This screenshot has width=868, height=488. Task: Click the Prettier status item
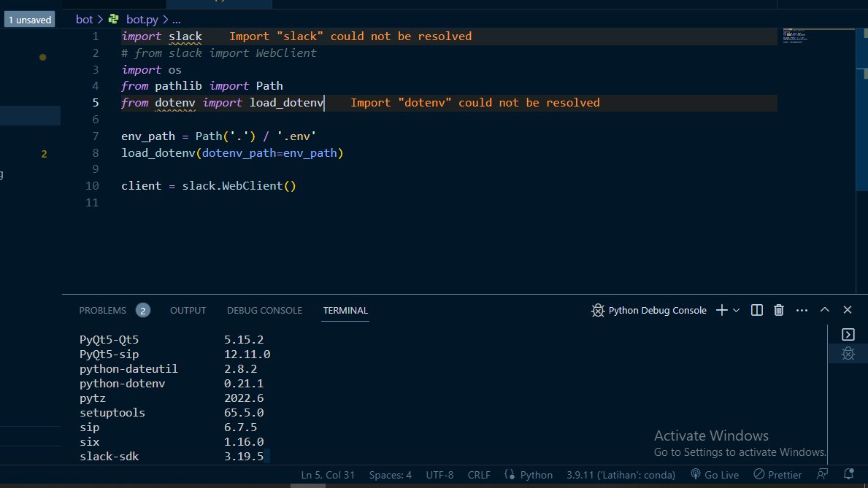[777, 475]
